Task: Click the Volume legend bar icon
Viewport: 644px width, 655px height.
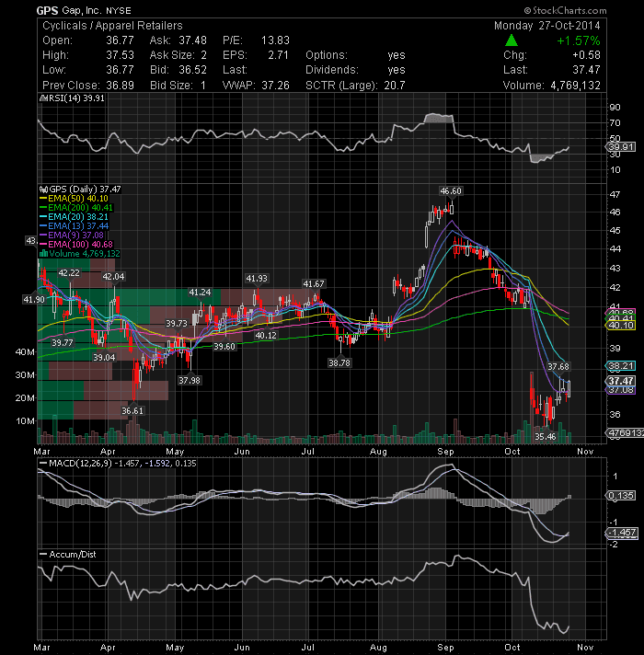Action: click(43, 254)
